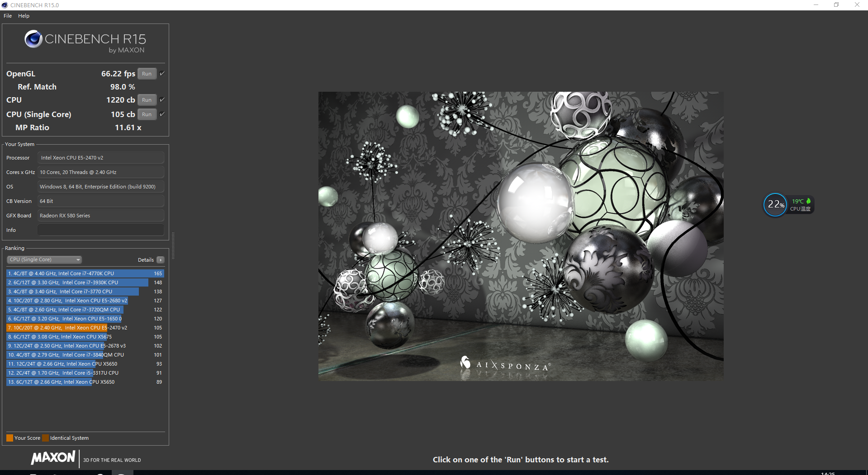This screenshot has height=475, width=868.
Task: Click the single core score 105 cb
Action: pyautogui.click(x=123, y=114)
